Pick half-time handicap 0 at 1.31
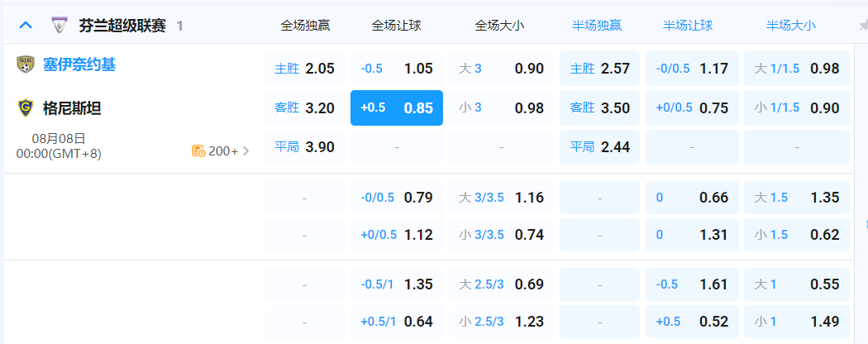Viewport: 868px width, 344px height. tap(692, 235)
